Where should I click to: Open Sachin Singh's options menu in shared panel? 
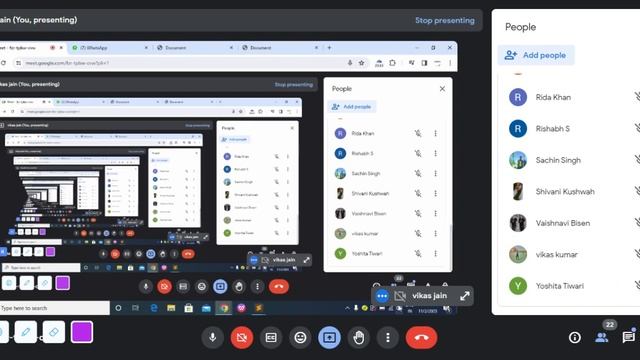436,173
